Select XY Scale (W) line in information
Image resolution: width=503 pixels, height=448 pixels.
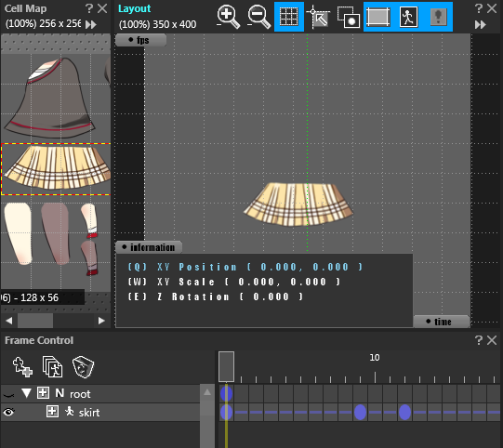click(x=234, y=282)
